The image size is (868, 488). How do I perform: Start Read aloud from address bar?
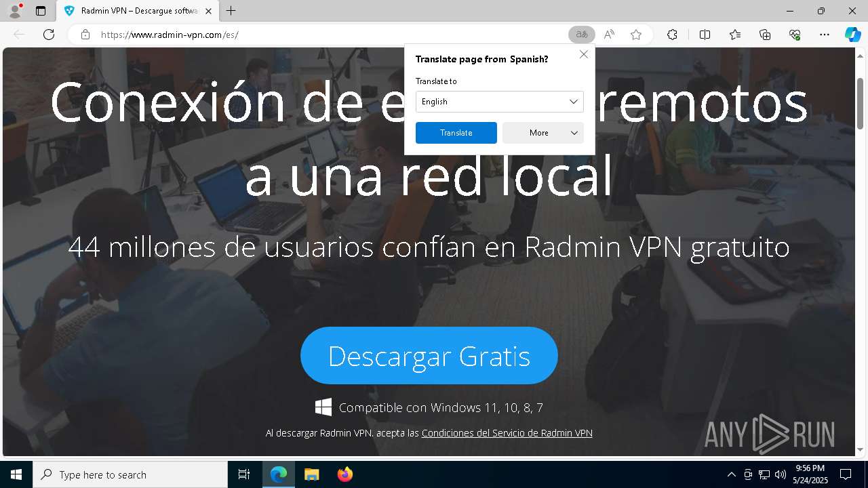point(609,35)
